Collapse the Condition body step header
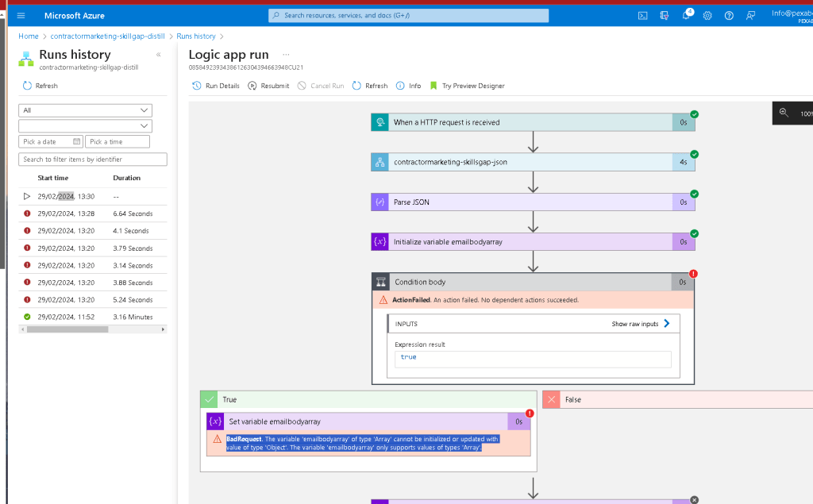 coord(533,282)
